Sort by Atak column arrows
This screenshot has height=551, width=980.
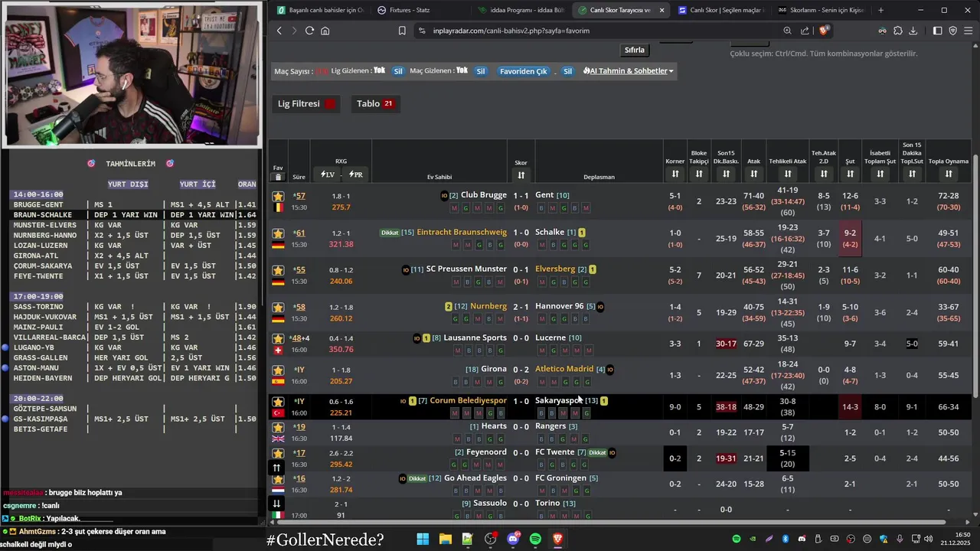[753, 174]
